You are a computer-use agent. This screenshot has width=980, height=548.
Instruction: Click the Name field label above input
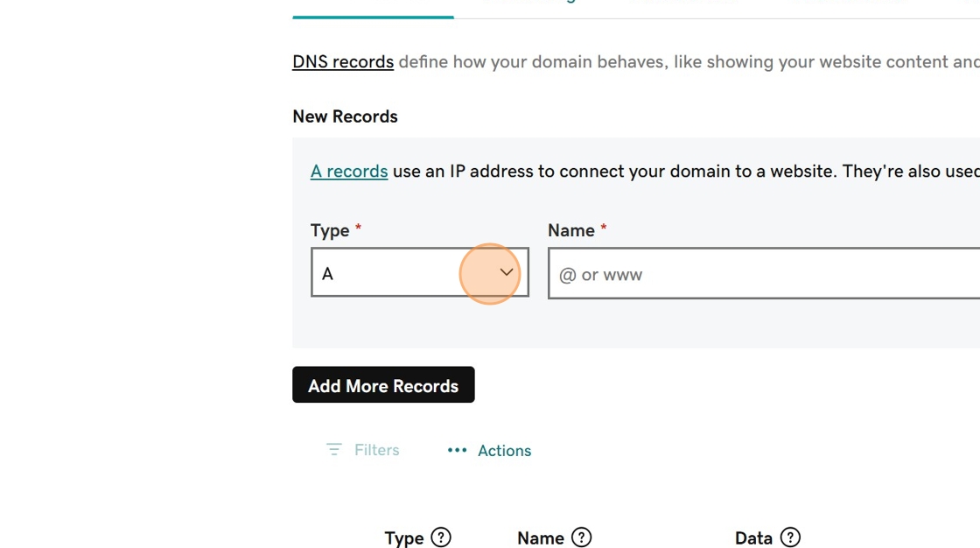click(571, 231)
